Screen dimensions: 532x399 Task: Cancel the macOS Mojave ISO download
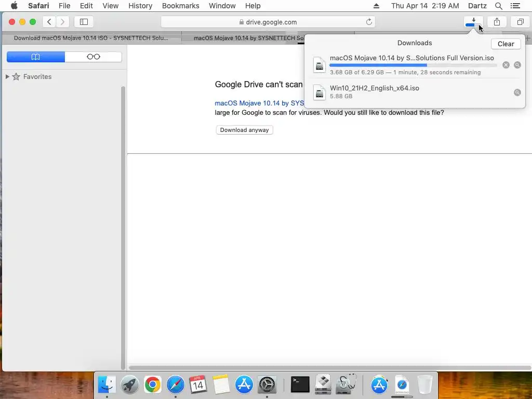(x=506, y=65)
